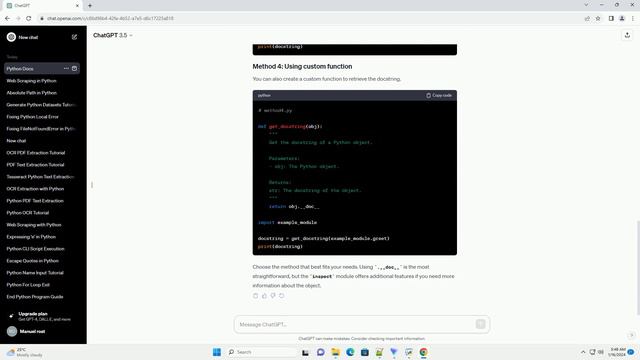Open the three-dots menu on Python Docs chat
The height and width of the screenshot is (360, 640).
click(x=66, y=69)
